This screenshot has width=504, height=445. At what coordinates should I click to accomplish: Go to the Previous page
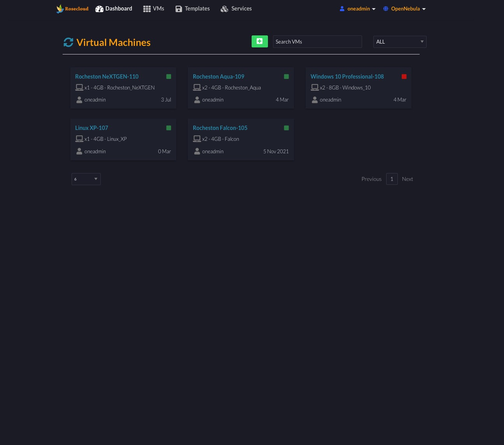click(371, 179)
